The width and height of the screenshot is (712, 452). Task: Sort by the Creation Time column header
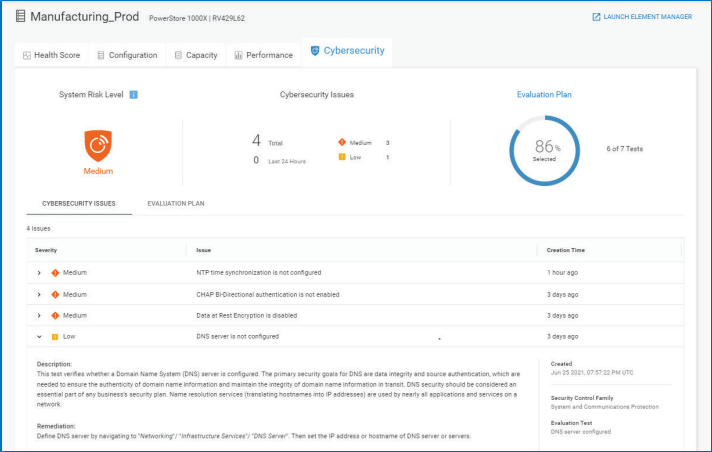pos(566,250)
